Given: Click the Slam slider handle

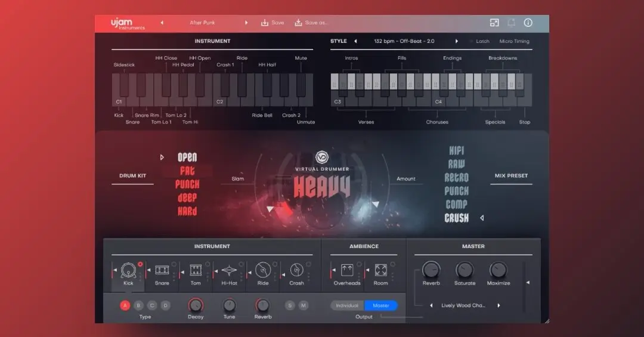Looking at the screenshot, I should [270, 209].
